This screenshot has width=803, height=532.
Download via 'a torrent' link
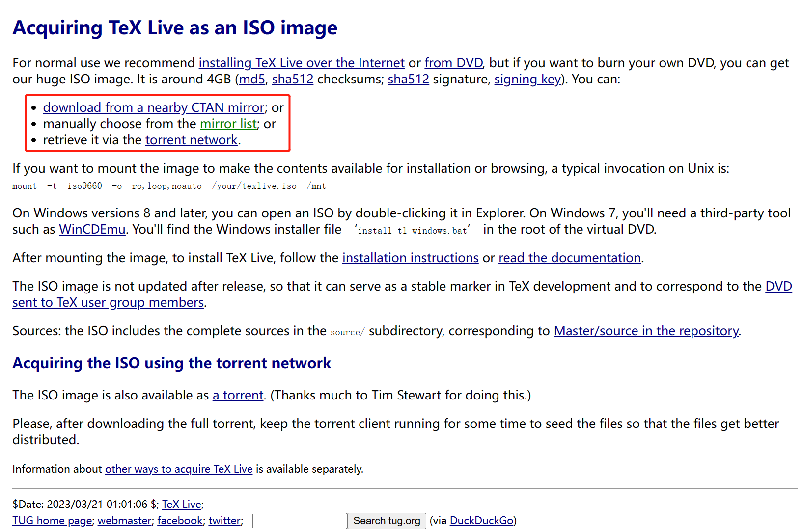(238, 395)
